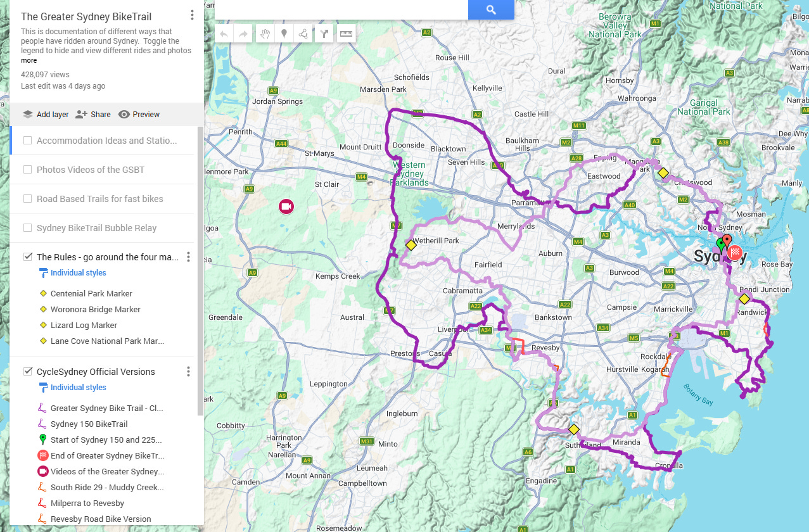
Task: Open Individual styles under The Rules layer
Action: [79, 273]
